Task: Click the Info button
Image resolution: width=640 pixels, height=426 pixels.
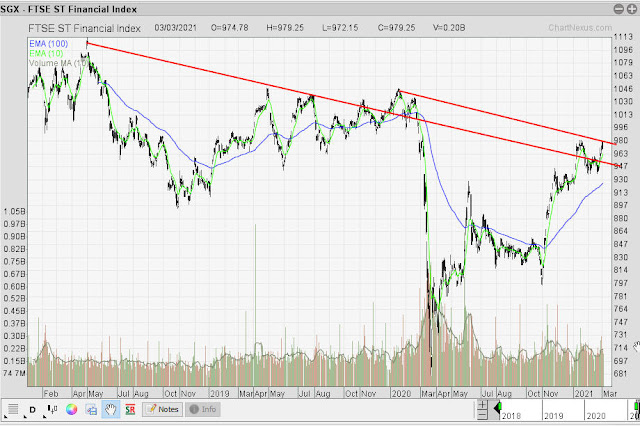Action: [203, 409]
